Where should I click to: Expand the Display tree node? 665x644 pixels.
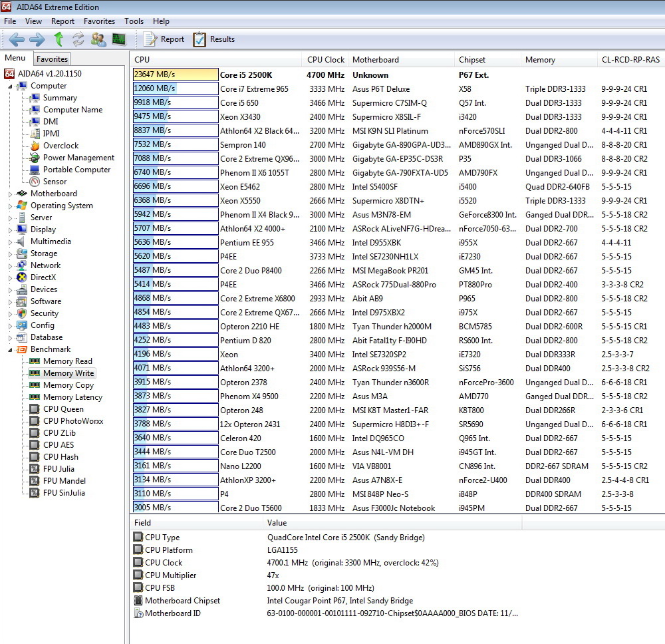click(10, 230)
